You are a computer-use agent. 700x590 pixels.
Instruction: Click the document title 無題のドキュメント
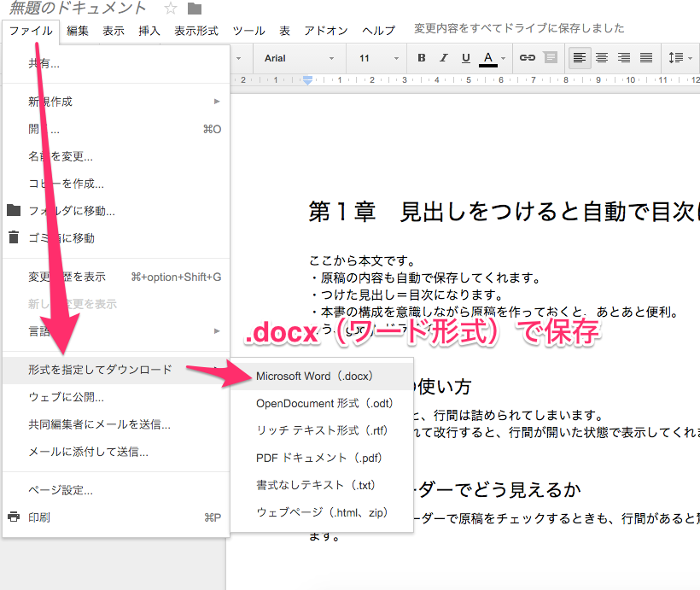point(79,8)
